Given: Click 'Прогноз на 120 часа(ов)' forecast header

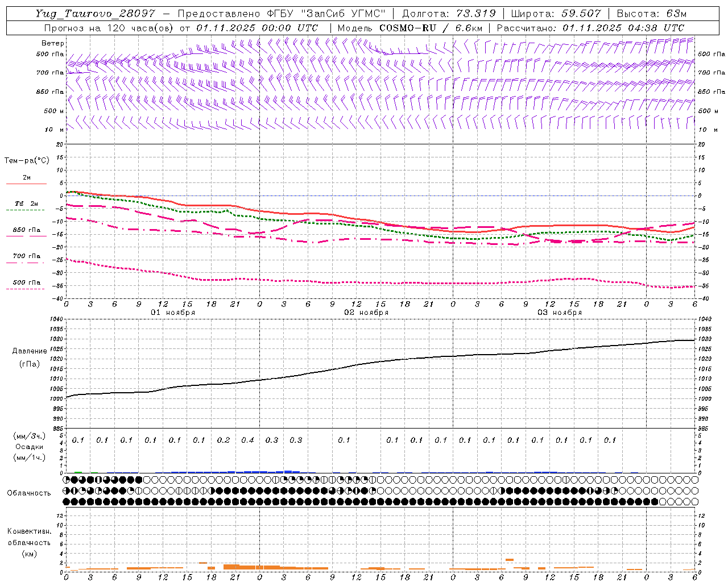Looking at the screenshot, I should (x=109, y=28).
